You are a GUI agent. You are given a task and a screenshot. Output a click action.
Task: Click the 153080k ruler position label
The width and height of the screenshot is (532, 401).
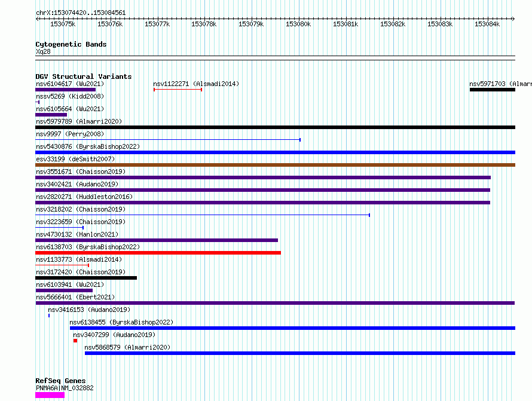298,24
